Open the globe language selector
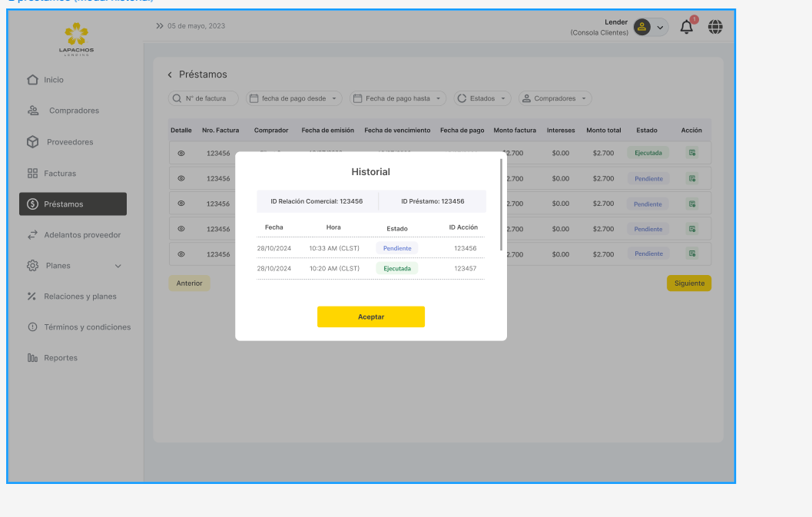The image size is (812, 517). point(715,28)
